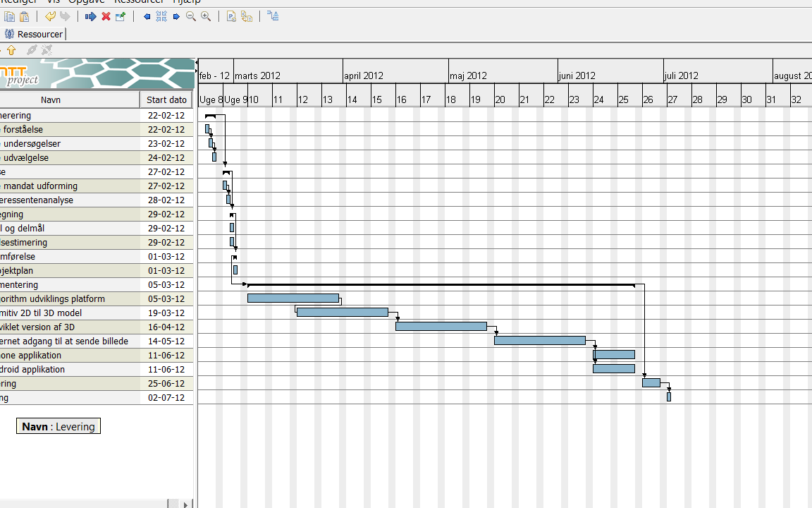The height and width of the screenshot is (508, 812).
Task: Click the Navn column header
Action: point(51,99)
